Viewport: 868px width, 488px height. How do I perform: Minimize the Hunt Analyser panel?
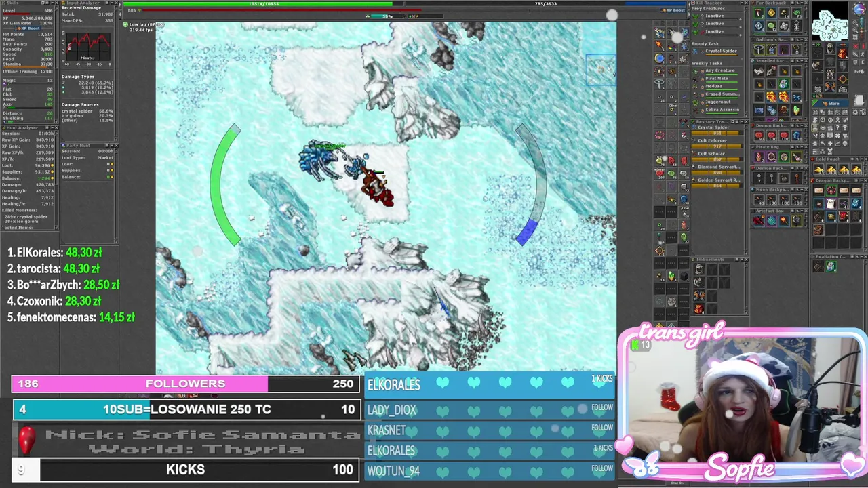(51, 127)
